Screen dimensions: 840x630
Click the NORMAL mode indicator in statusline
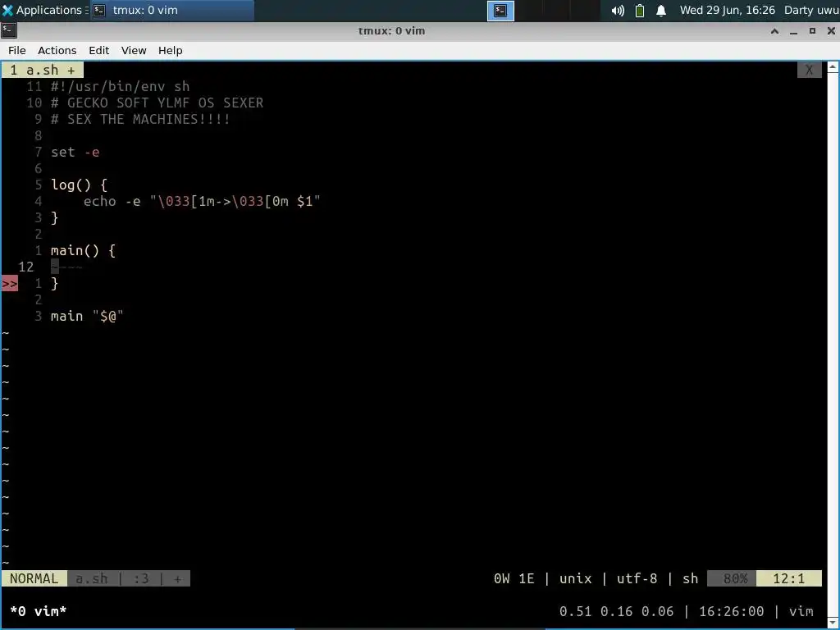[x=34, y=578]
